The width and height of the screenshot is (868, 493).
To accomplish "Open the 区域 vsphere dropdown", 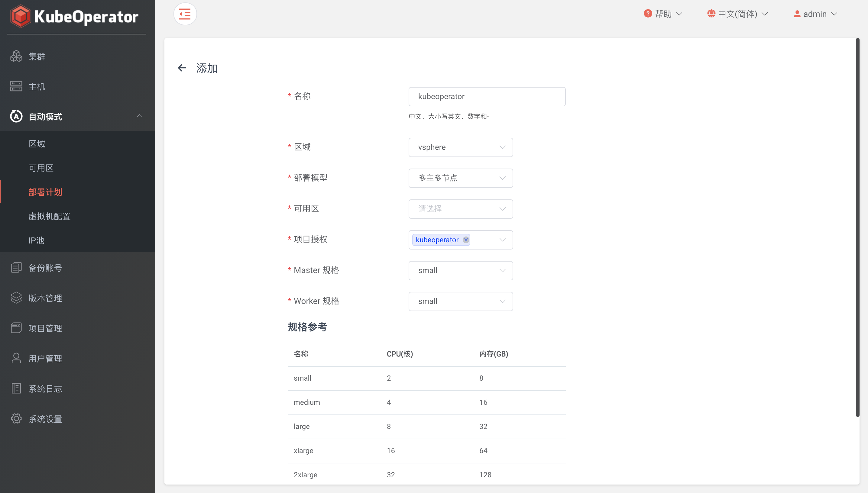I will (x=460, y=147).
